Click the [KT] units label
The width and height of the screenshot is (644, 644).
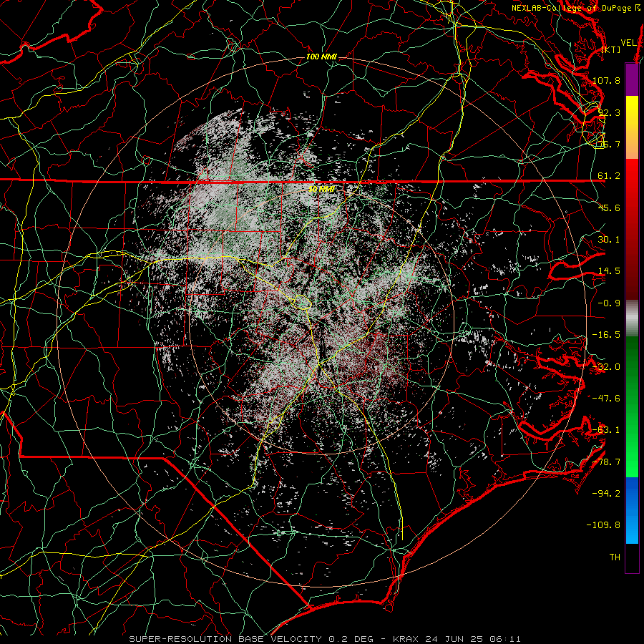(611, 49)
